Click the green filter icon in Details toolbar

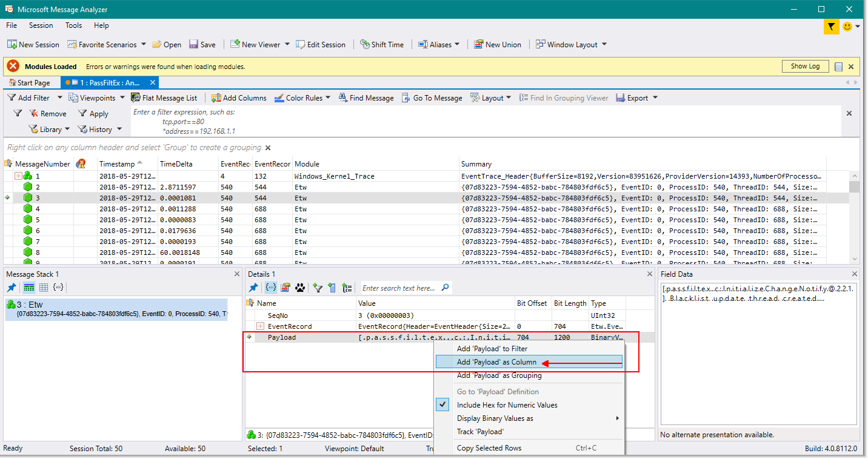[x=317, y=288]
